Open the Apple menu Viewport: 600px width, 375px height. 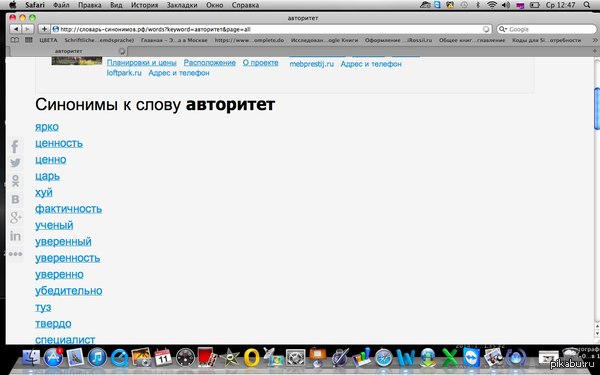tap(13, 5)
